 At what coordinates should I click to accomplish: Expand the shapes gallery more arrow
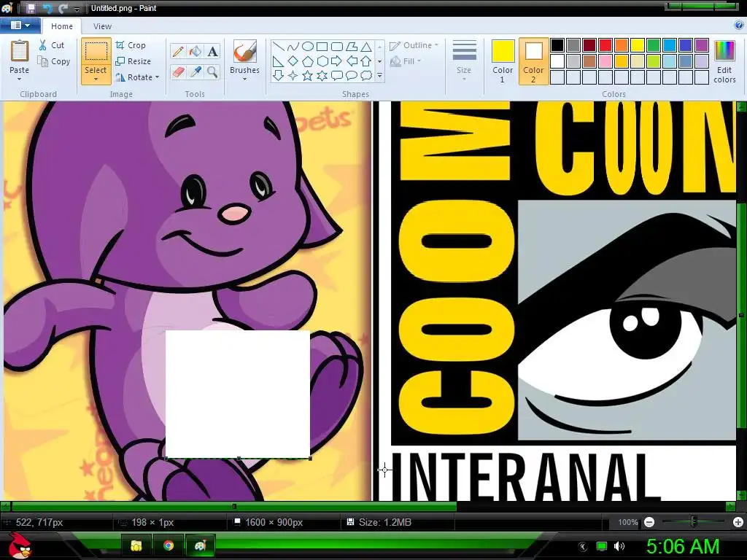379,76
